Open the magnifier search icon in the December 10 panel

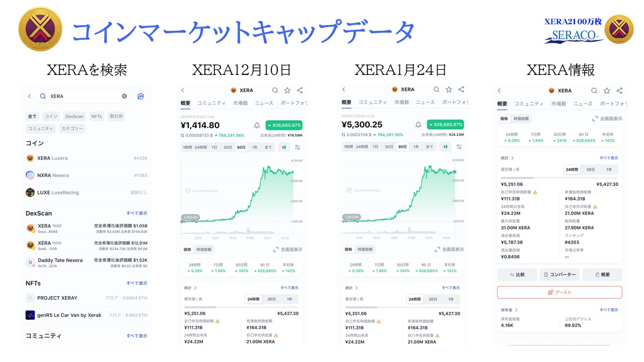coord(275,90)
